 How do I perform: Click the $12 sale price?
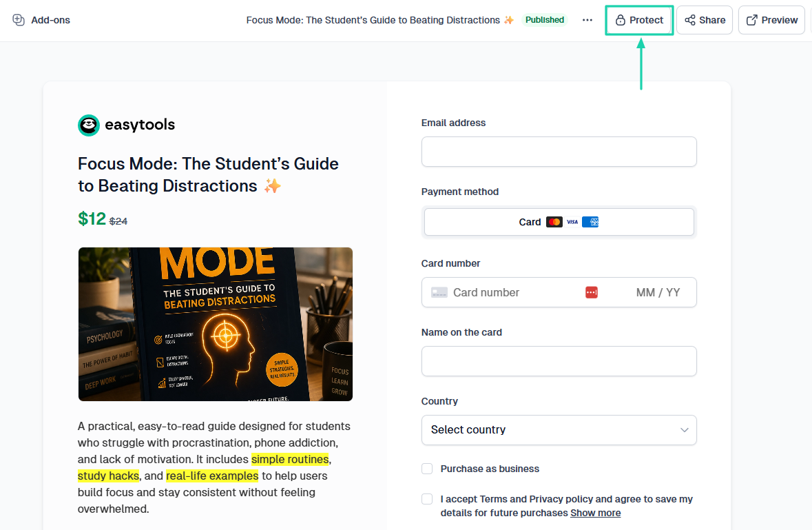[x=92, y=218]
